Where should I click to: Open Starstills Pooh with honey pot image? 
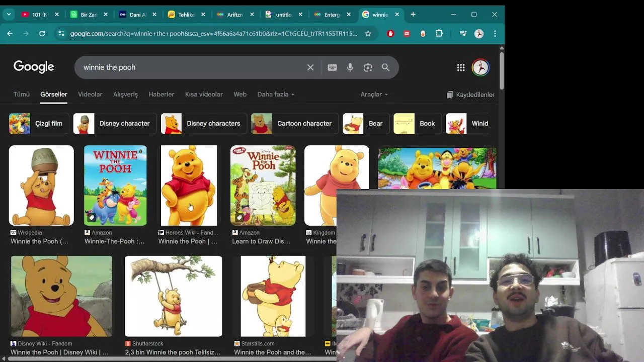pos(273,296)
